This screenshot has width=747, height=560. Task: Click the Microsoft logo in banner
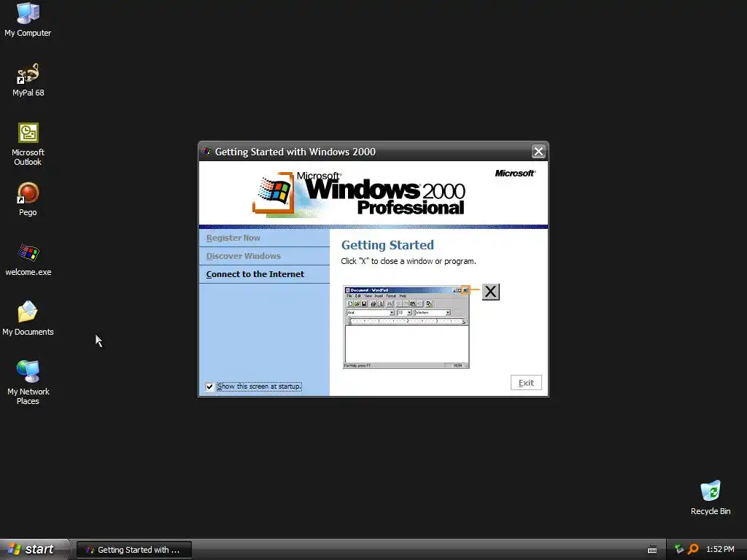pyautogui.click(x=515, y=174)
